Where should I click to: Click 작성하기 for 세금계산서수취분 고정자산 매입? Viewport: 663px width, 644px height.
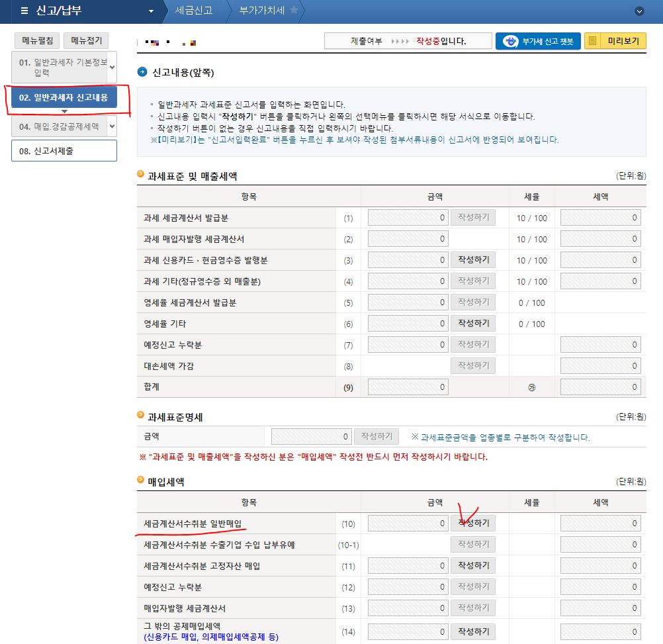pos(473,565)
